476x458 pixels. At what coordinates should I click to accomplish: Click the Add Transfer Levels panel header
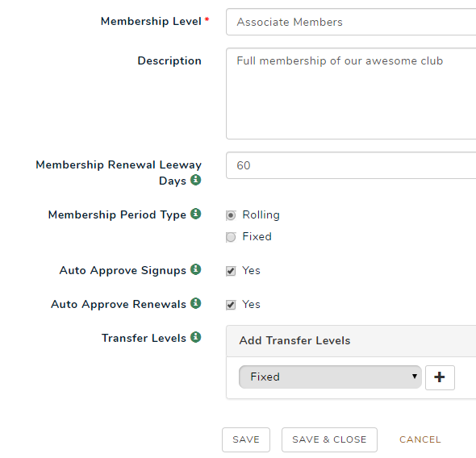pos(351,341)
